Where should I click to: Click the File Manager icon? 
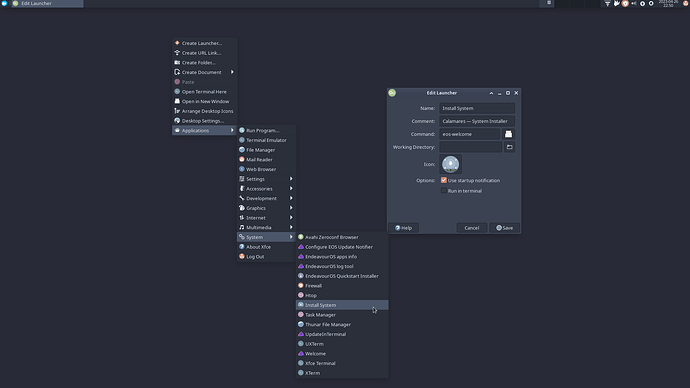pyautogui.click(x=242, y=150)
